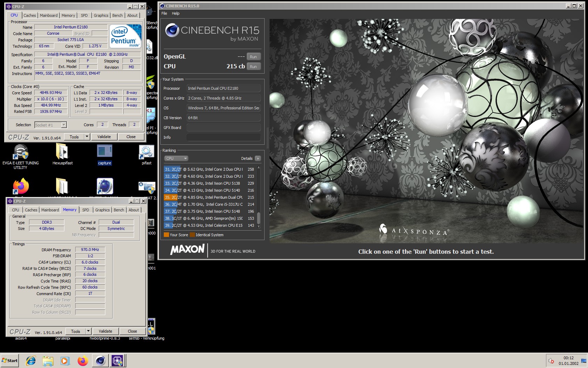Open Graphics tab in upper CPU-Z
Image resolution: width=588 pixels, height=368 pixels.
101,15
